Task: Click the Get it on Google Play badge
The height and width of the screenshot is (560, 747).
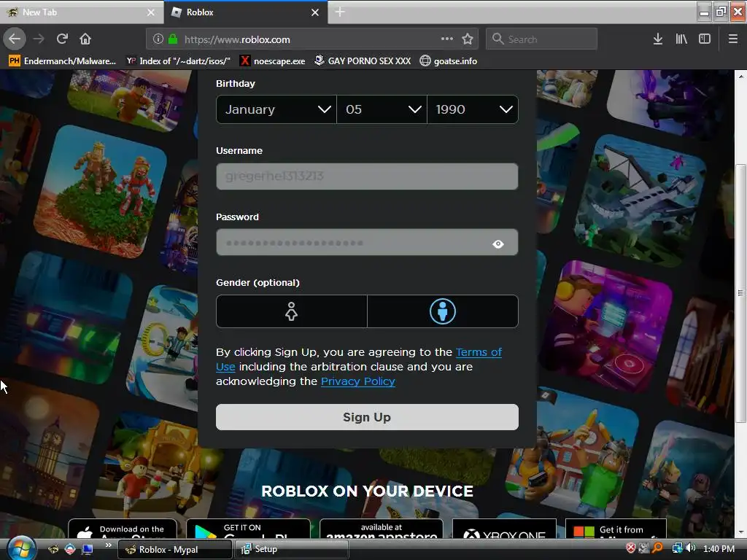Action: click(248, 529)
